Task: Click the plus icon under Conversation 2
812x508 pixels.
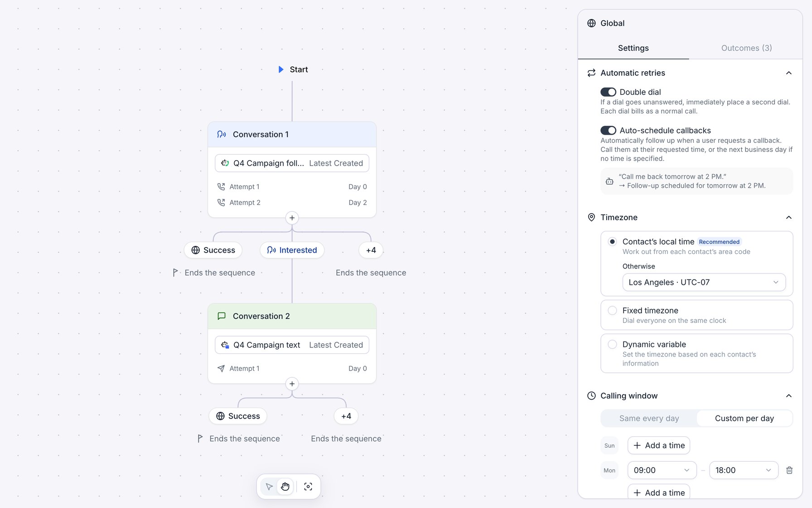Action: tap(292, 384)
